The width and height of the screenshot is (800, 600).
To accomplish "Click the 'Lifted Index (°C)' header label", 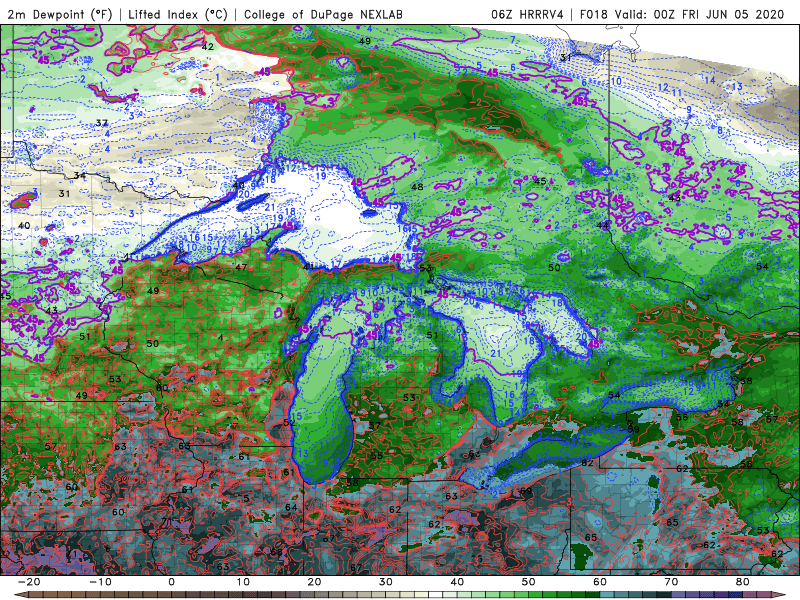I will click(178, 15).
